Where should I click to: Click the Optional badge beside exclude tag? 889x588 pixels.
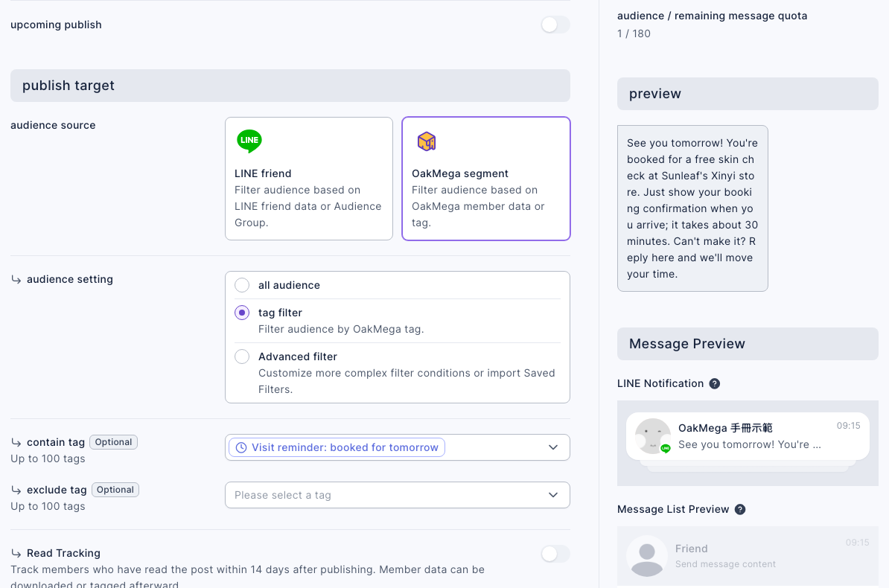click(115, 490)
